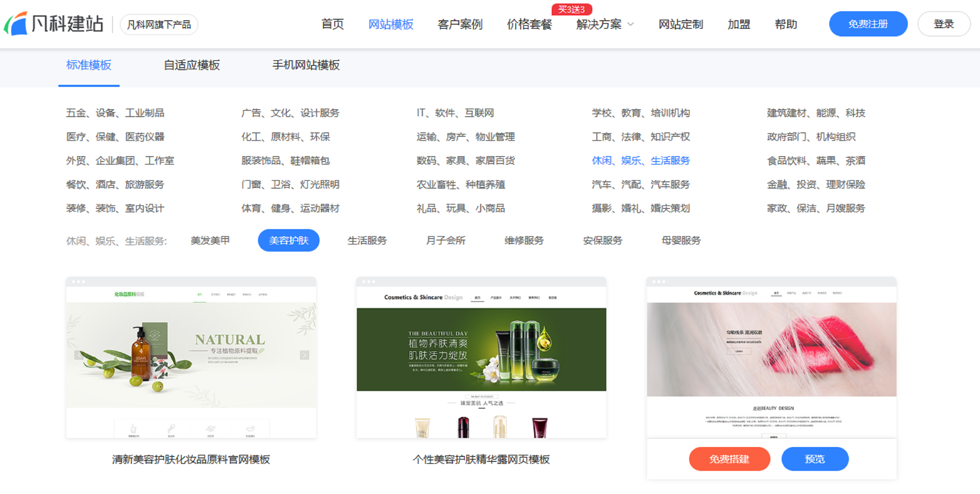This screenshot has height=494, width=980.
Task: Click the 预览 preview button
Action: point(815,459)
